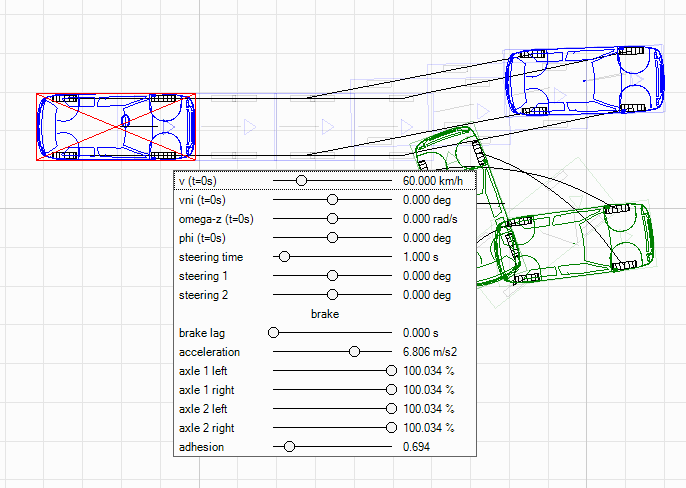This screenshot has width=686, height=488.
Task: Click the v (t=0s) velocity slider handle
Action: [302, 181]
